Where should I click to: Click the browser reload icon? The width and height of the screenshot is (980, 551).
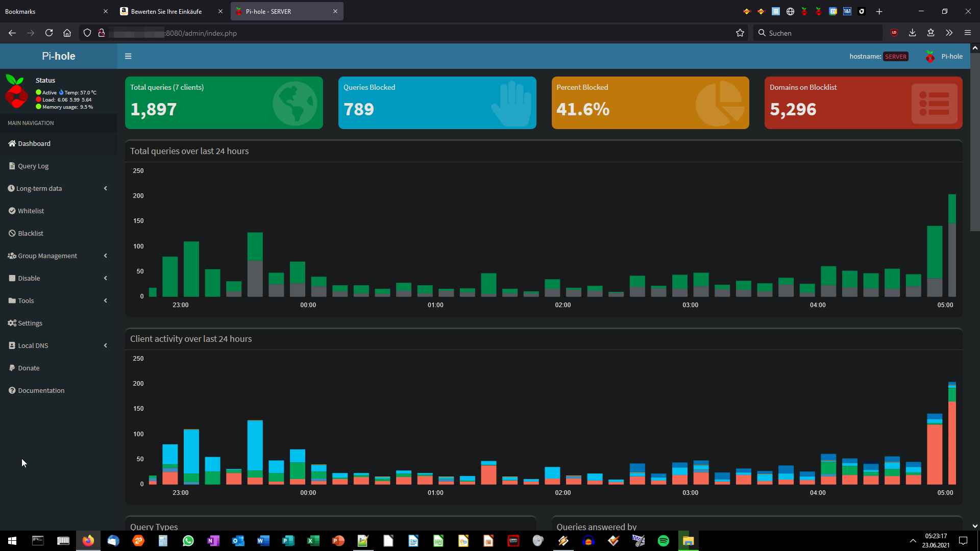coord(49,33)
